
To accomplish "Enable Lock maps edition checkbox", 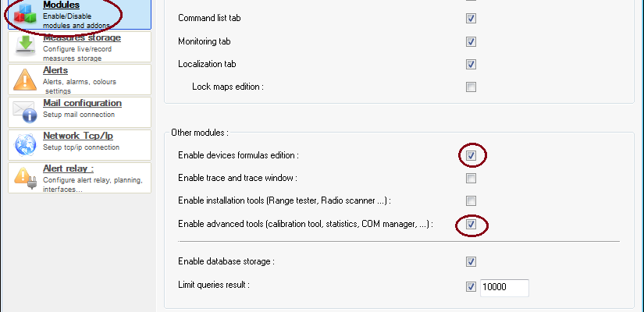I will (471, 87).
